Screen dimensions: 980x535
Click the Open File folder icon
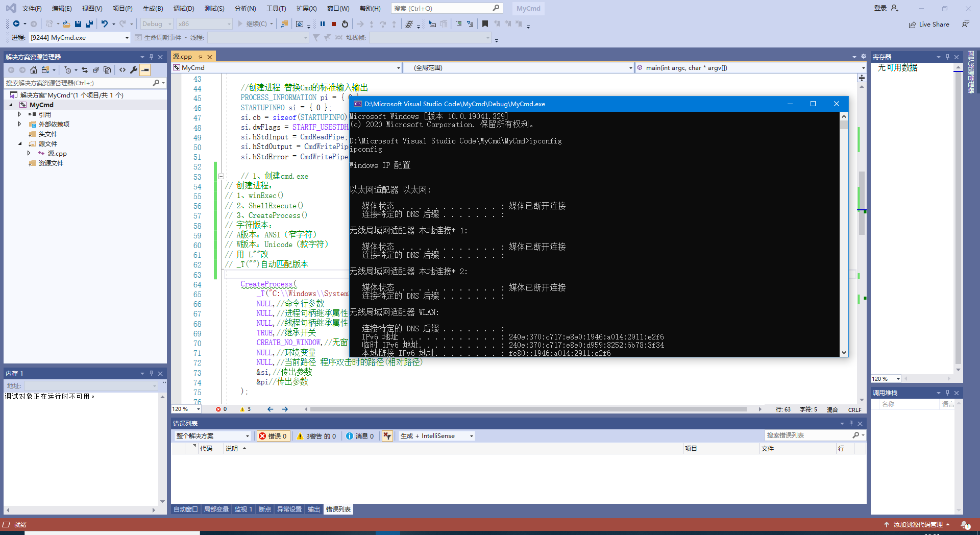point(66,24)
